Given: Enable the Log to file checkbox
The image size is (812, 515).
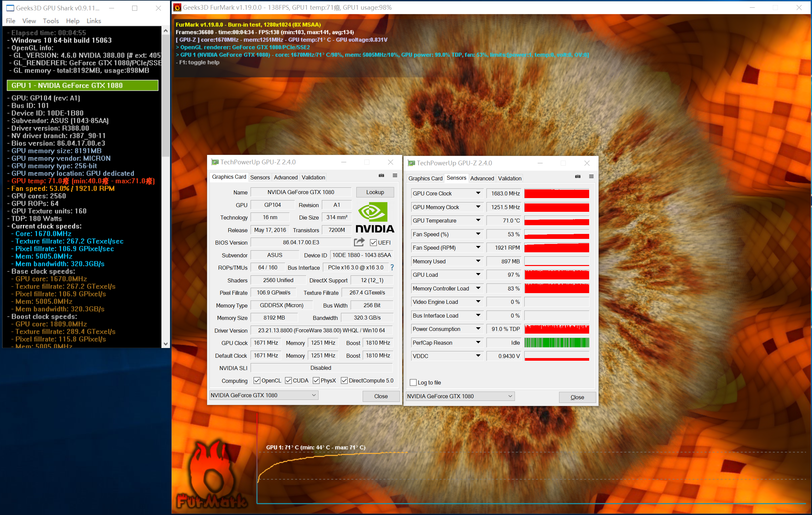Looking at the screenshot, I should coord(413,382).
